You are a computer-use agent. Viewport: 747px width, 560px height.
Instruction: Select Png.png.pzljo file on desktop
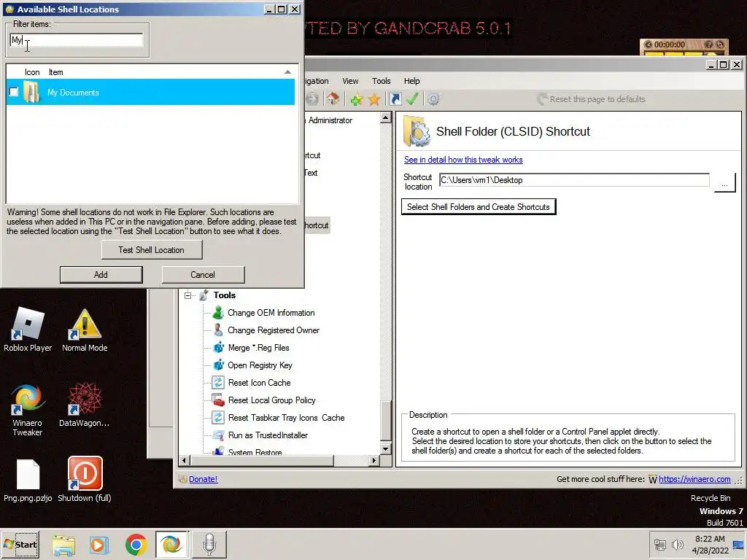pos(28,481)
